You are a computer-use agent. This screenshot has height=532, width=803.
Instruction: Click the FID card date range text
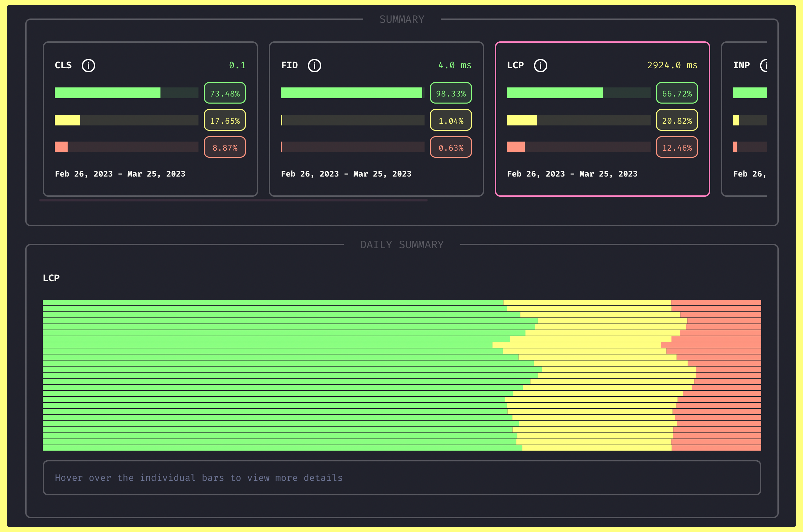coord(346,174)
